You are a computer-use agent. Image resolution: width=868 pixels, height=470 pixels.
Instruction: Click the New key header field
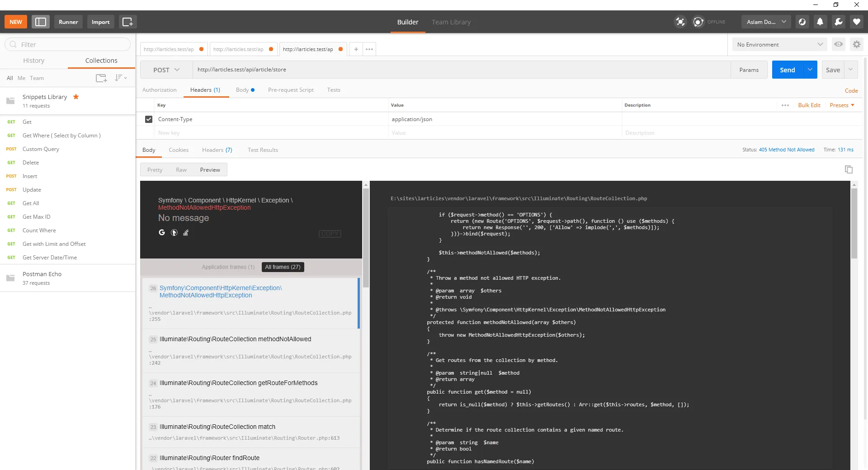270,133
